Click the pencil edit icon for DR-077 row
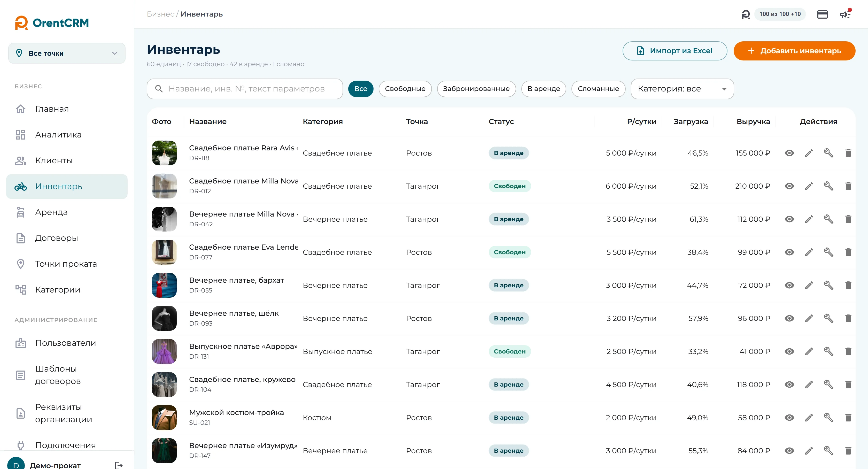The height and width of the screenshot is (469, 868). click(x=809, y=252)
